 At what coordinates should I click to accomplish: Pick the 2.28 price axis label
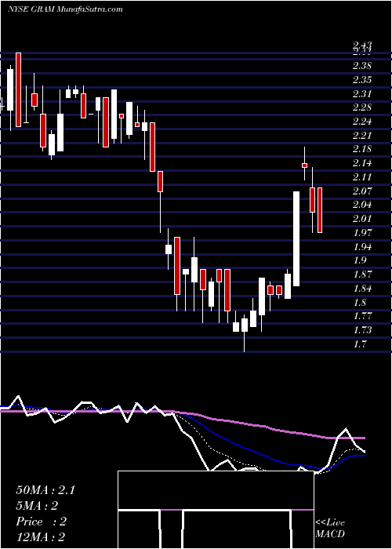tap(362, 107)
